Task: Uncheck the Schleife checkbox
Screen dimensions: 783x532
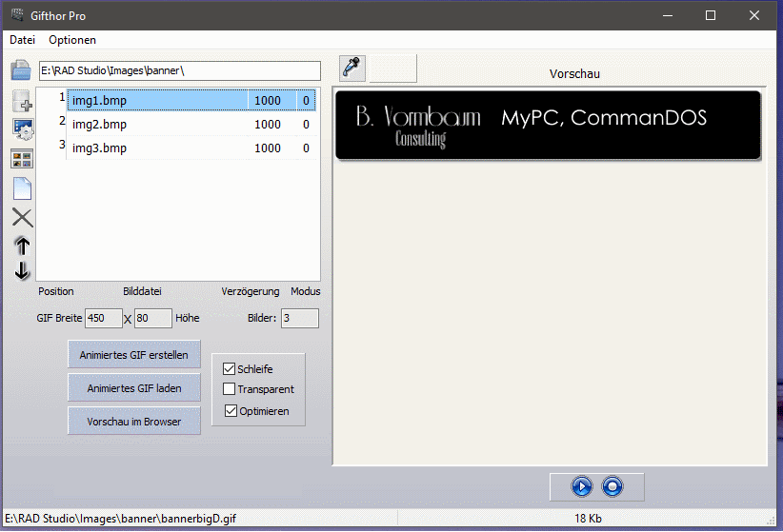Action: 230,369
